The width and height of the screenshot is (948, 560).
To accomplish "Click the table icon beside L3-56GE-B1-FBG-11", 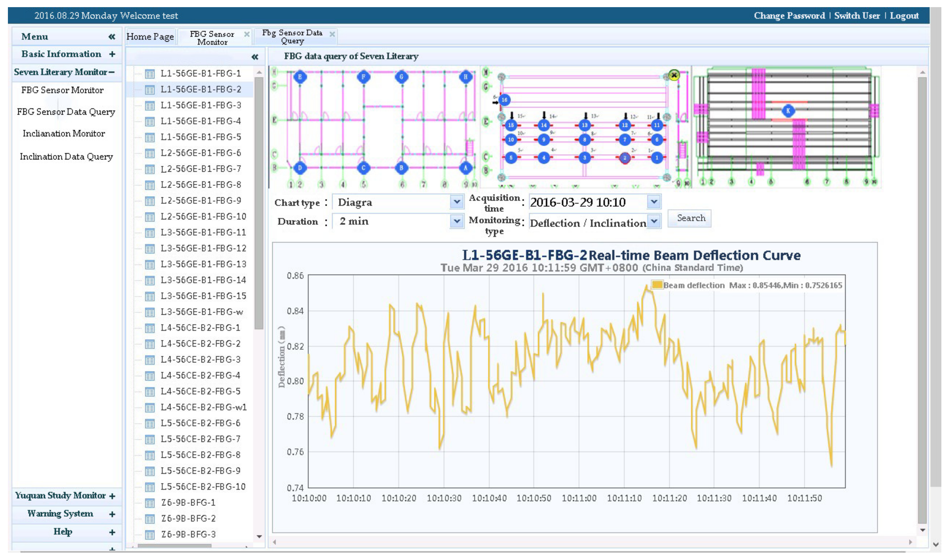I will pyautogui.click(x=150, y=233).
